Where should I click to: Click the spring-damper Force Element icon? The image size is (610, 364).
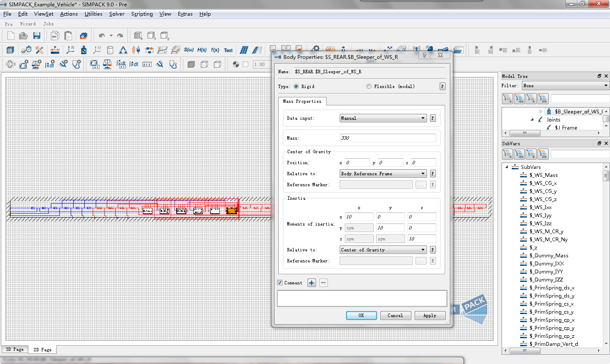click(136, 50)
